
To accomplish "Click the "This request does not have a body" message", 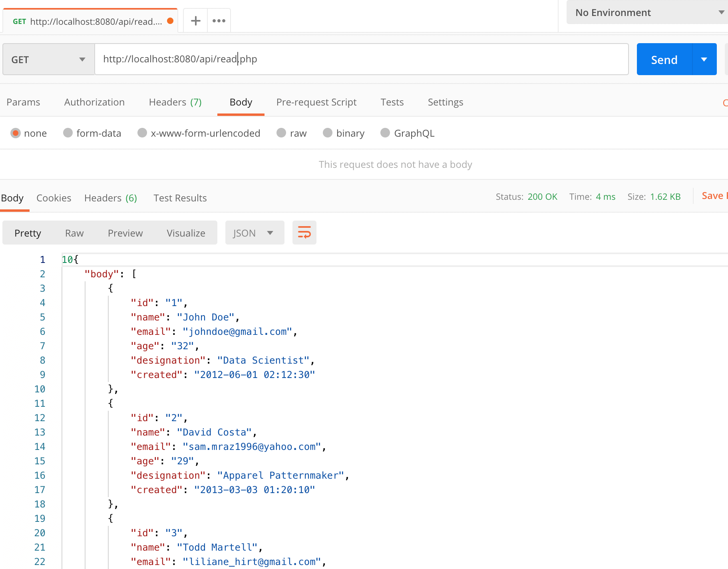I will (395, 165).
